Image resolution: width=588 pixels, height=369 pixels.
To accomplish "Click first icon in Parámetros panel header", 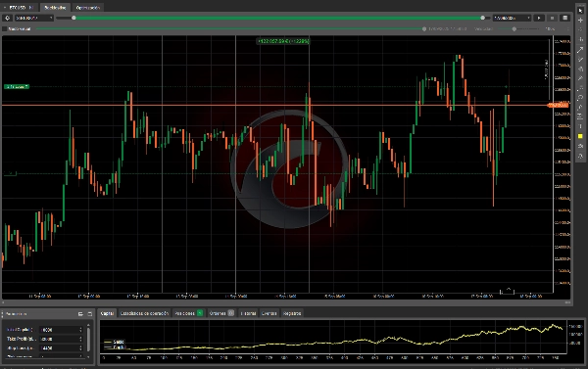I will pyautogui.click(x=80, y=314).
